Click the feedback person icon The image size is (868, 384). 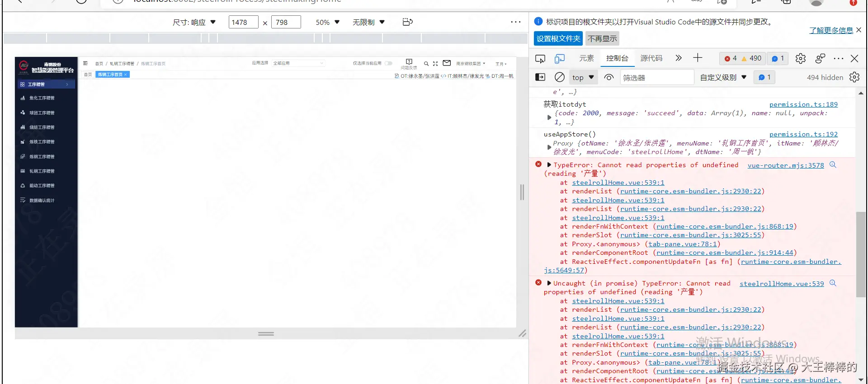pos(820,58)
